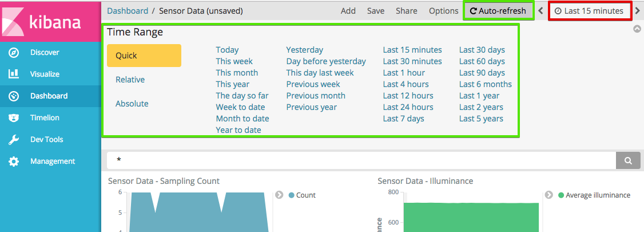Viewport: 644px width, 232px height.
Task: Open the Timelion sidebar label
Action: (45, 118)
